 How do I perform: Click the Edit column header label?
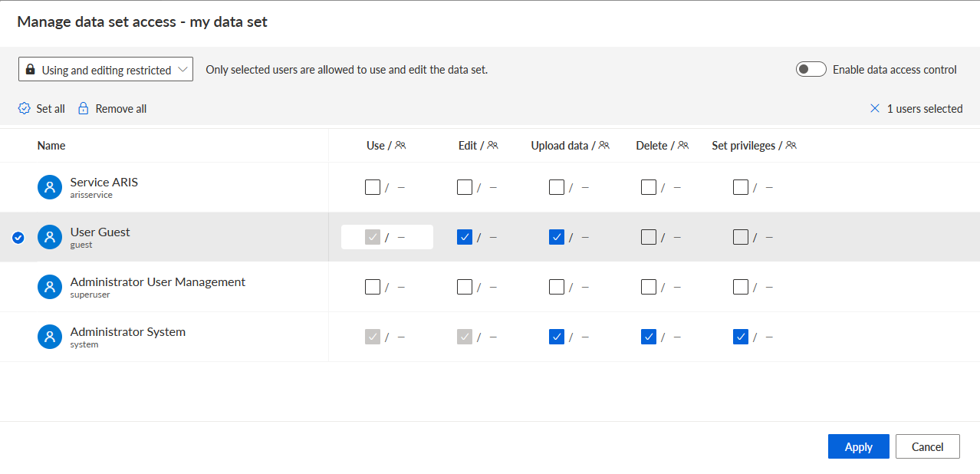point(468,146)
